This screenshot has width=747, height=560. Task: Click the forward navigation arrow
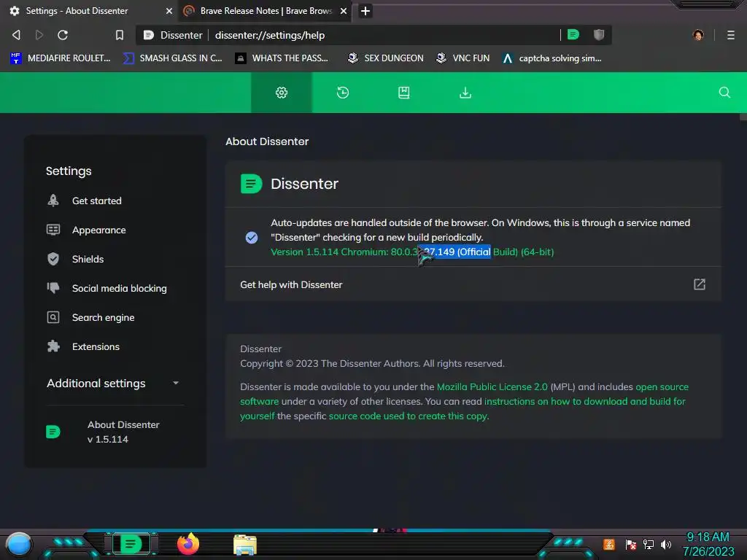pyautogui.click(x=39, y=35)
